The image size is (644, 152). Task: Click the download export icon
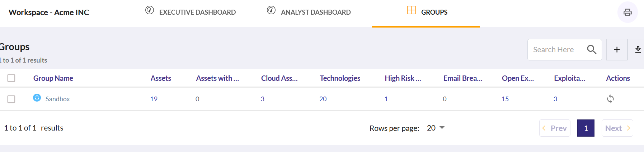(x=638, y=50)
